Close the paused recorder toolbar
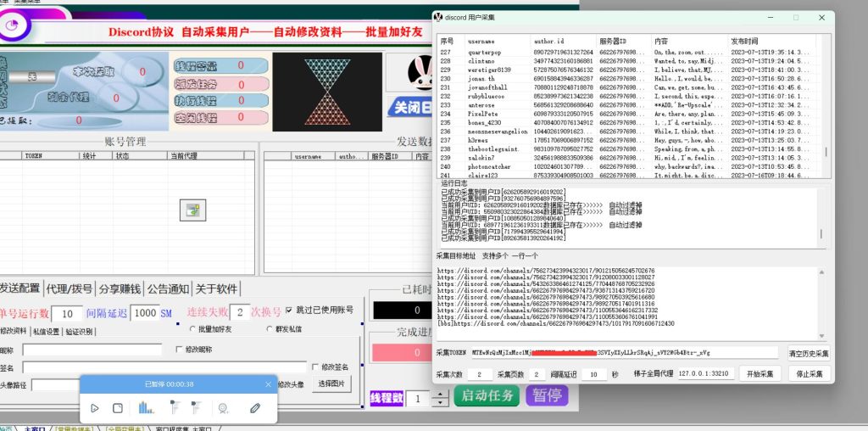 coord(268,384)
